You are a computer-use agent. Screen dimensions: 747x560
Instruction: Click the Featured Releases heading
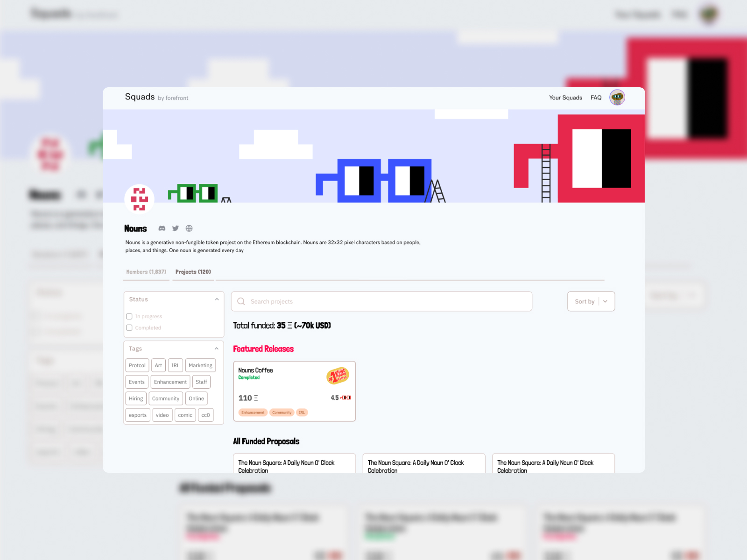click(263, 349)
